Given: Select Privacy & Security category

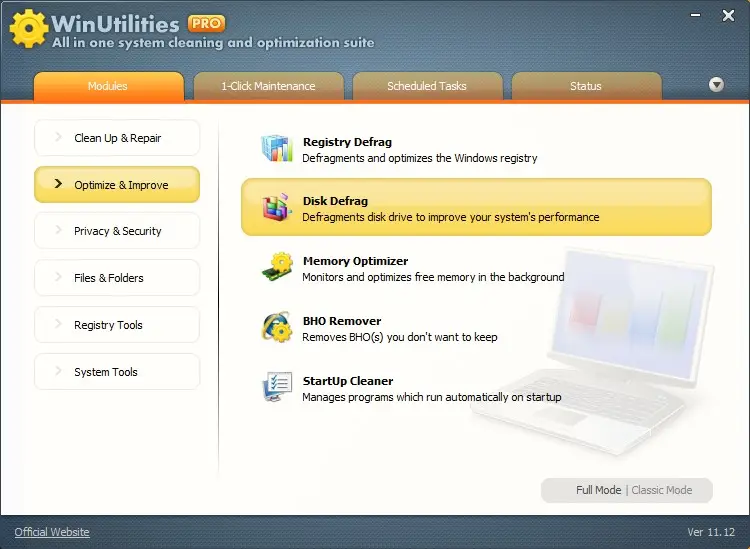Looking at the screenshot, I should pyautogui.click(x=117, y=231).
